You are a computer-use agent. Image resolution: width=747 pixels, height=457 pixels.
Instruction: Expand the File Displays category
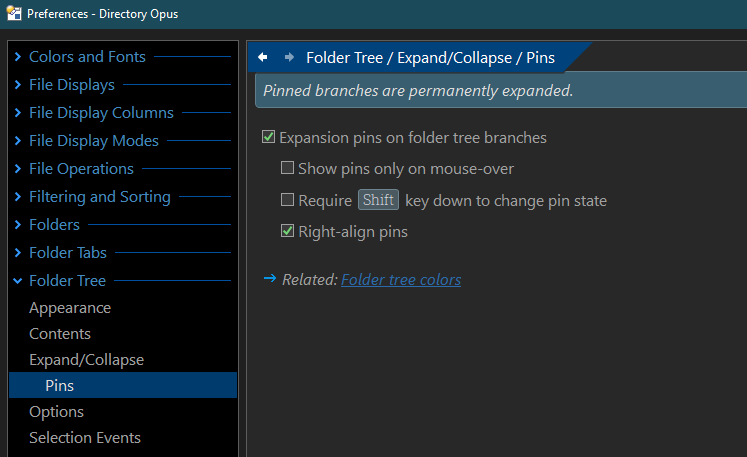point(18,85)
